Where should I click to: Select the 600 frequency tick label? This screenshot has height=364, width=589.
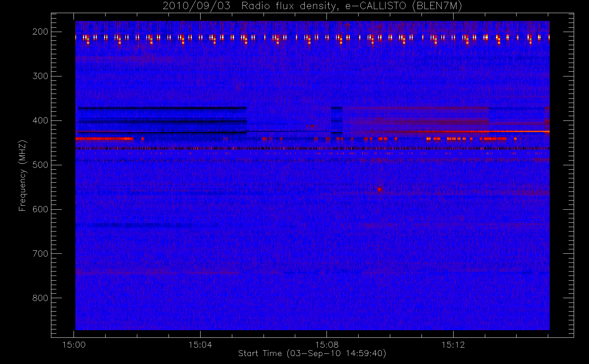(40, 209)
